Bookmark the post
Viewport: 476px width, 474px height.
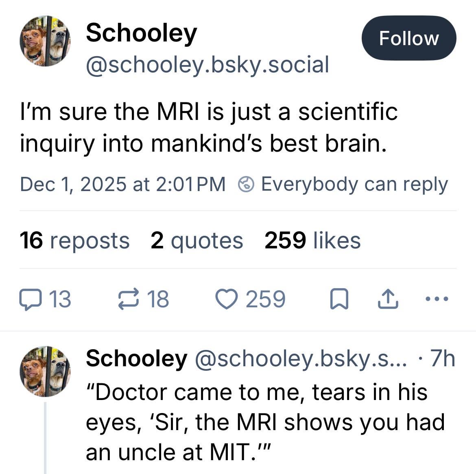coord(339,300)
